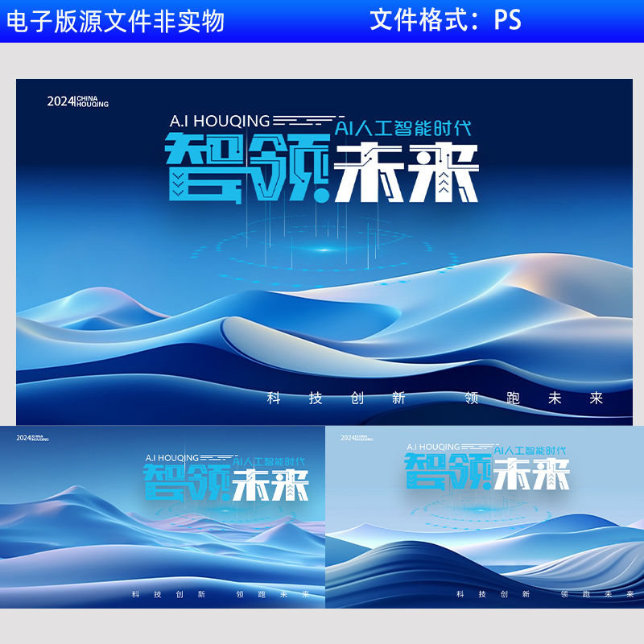The width and height of the screenshot is (644, 644).
Task: Select the 科技创新 tagline text
Action: [336, 396]
